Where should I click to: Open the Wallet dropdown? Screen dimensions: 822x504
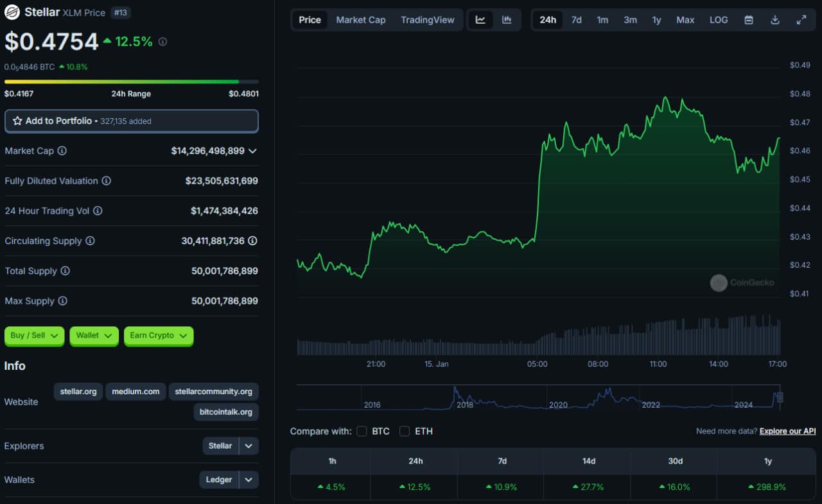coord(94,335)
